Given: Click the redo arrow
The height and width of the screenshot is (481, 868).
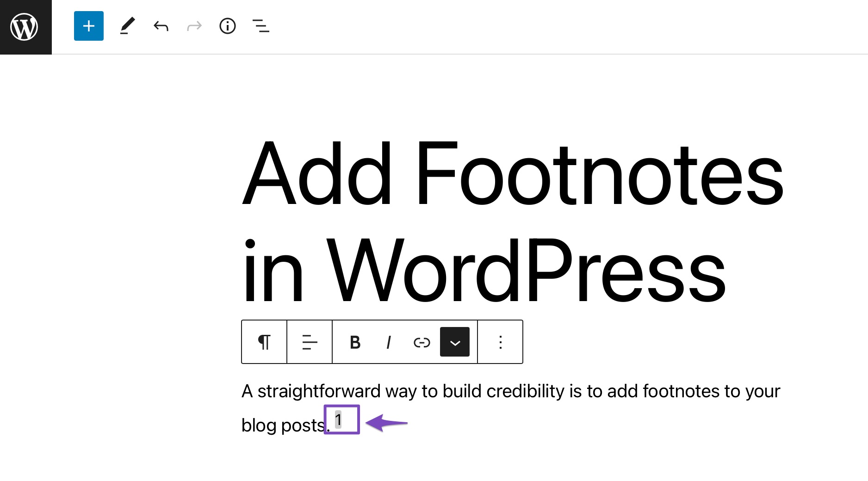Looking at the screenshot, I should pos(194,26).
